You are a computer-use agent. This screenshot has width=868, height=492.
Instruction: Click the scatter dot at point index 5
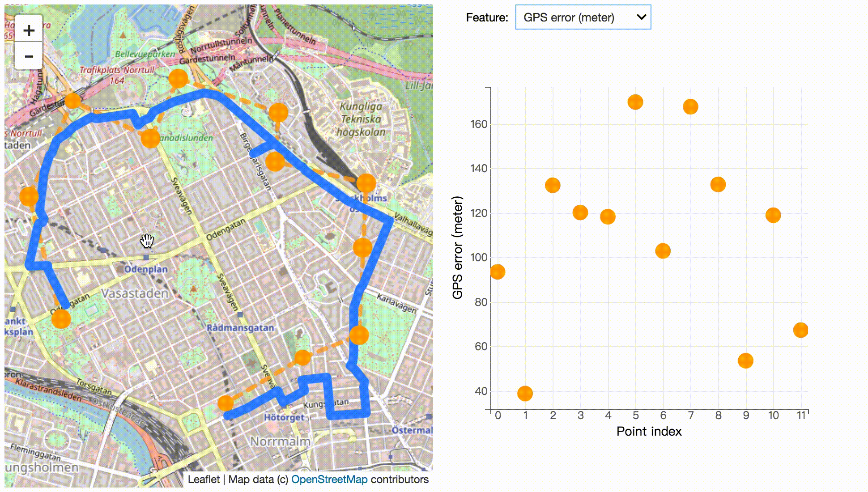[635, 102]
